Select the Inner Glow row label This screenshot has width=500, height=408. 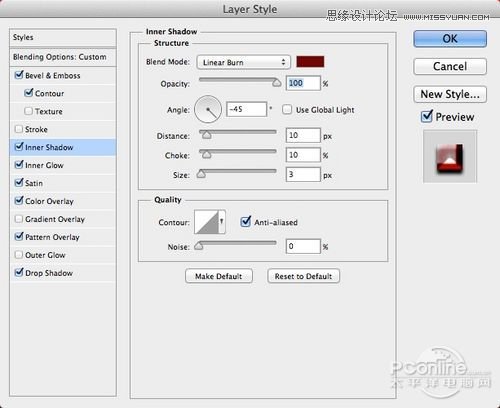[x=44, y=165]
